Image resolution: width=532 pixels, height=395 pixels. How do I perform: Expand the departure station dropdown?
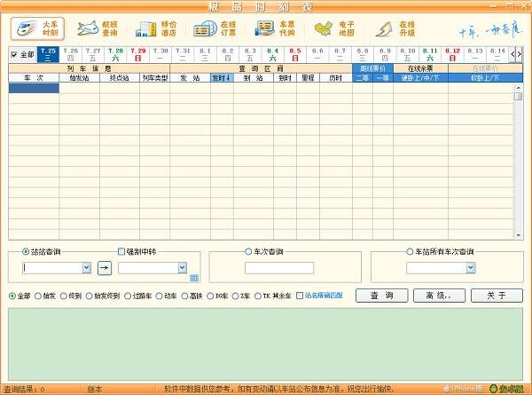pyautogui.click(x=86, y=267)
